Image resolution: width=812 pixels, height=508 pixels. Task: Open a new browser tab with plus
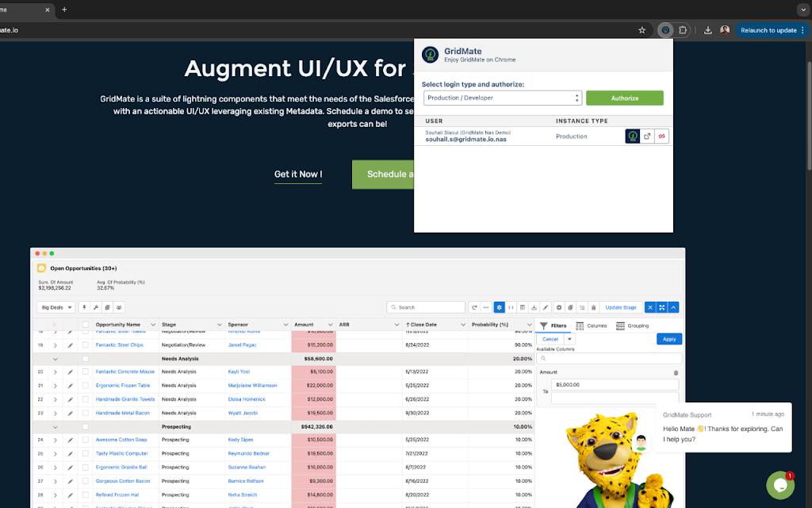64,10
